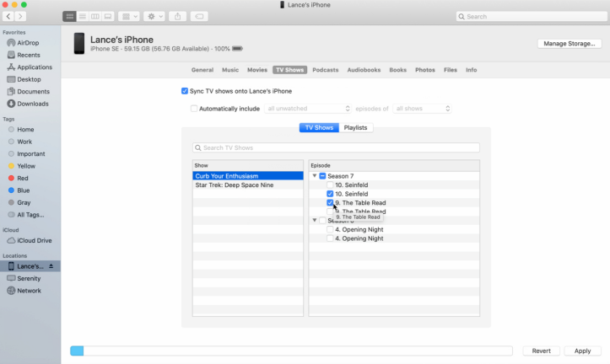Switch to the Music tab

coord(230,70)
